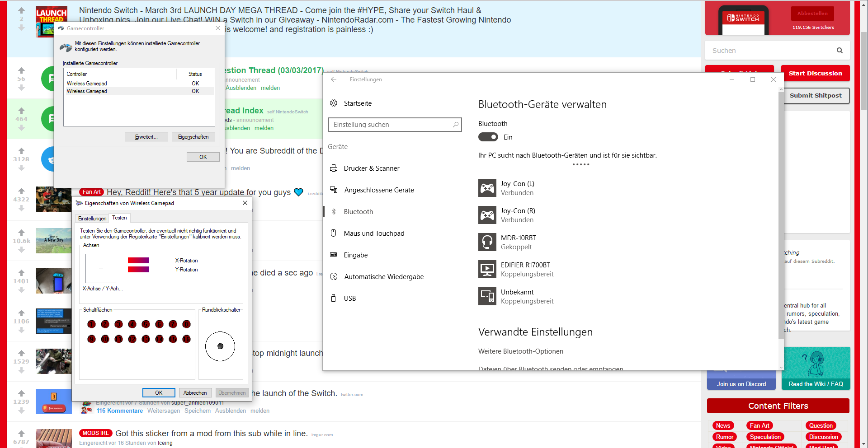Select the second Wireless Gamepad row

(x=87, y=91)
